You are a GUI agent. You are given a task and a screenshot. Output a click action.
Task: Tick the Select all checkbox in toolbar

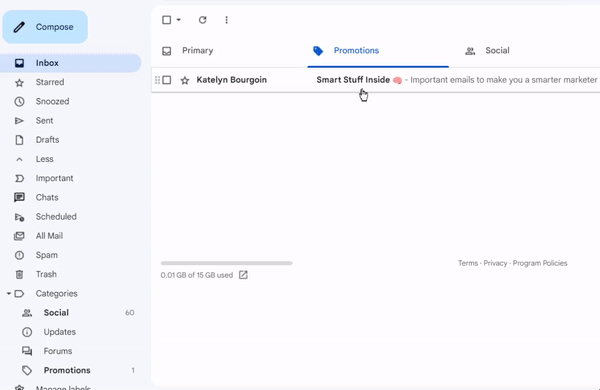click(166, 20)
